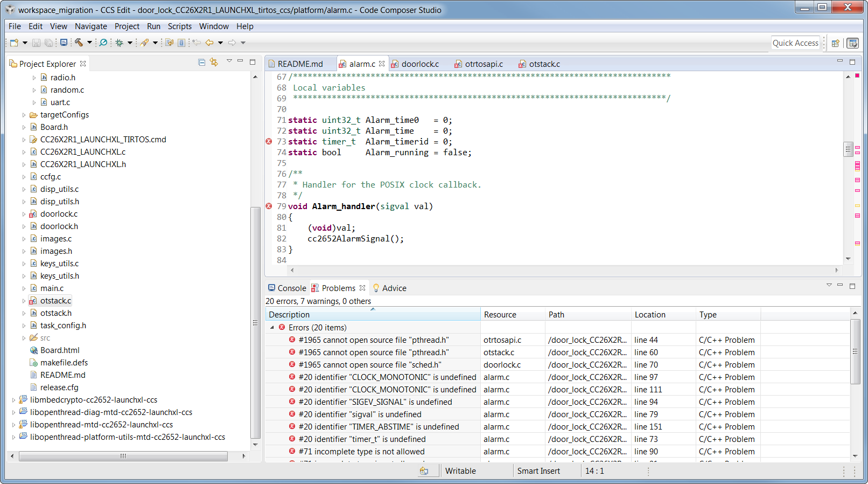
Task: Click the blue monitor terminal icon
Action: coord(64,43)
